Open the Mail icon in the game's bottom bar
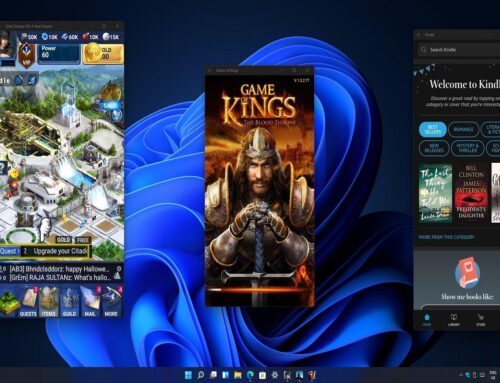Image resolution: width=500 pixels, height=383 pixels. [x=90, y=302]
